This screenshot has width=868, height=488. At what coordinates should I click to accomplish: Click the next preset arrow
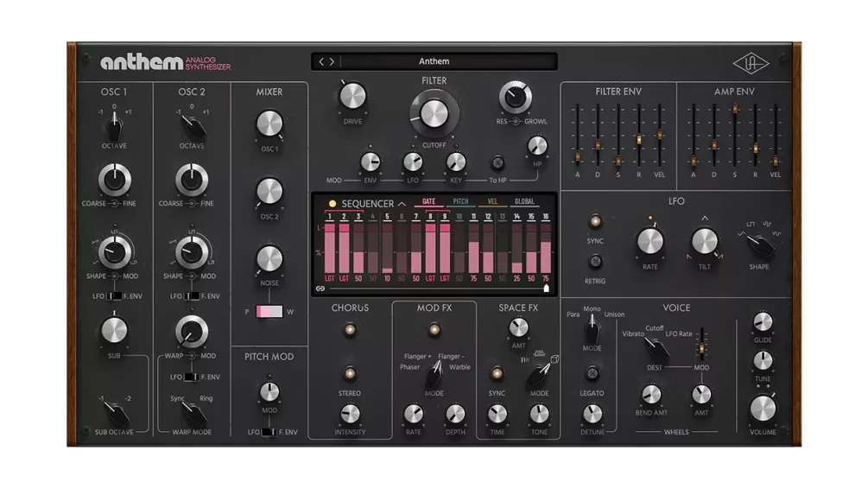click(332, 61)
